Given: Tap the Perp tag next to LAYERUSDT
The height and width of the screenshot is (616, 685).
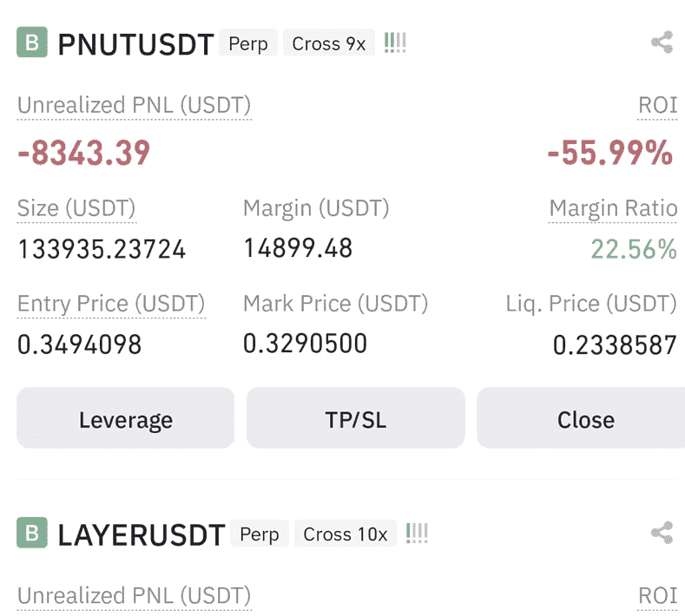Looking at the screenshot, I should (x=260, y=533).
